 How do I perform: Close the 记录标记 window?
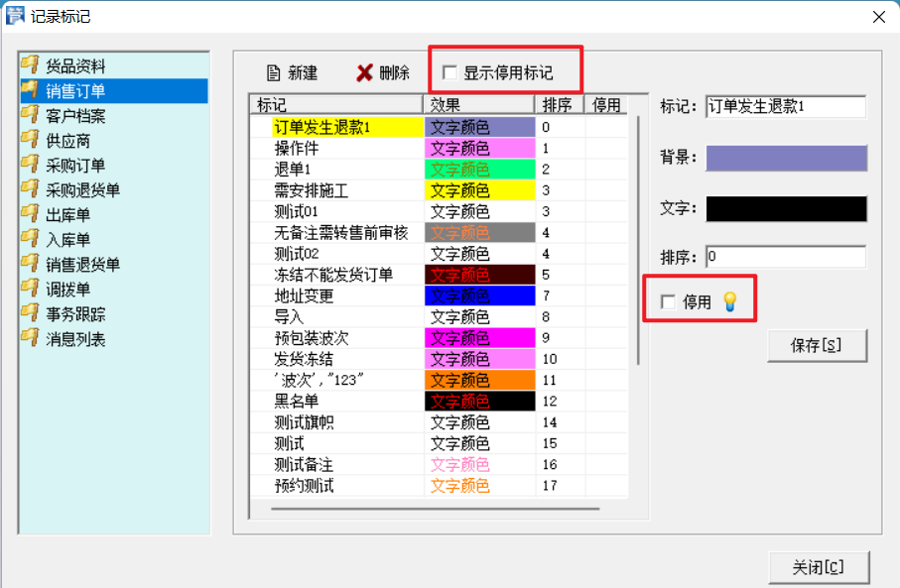[x=879, y=17]
